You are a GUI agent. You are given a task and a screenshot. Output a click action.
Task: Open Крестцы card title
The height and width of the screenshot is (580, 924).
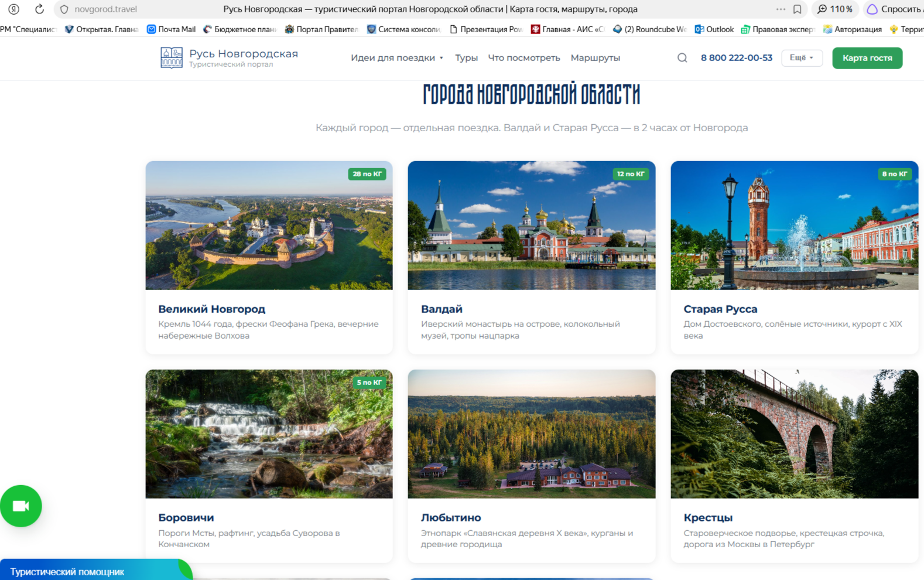(x=708, y=518)
